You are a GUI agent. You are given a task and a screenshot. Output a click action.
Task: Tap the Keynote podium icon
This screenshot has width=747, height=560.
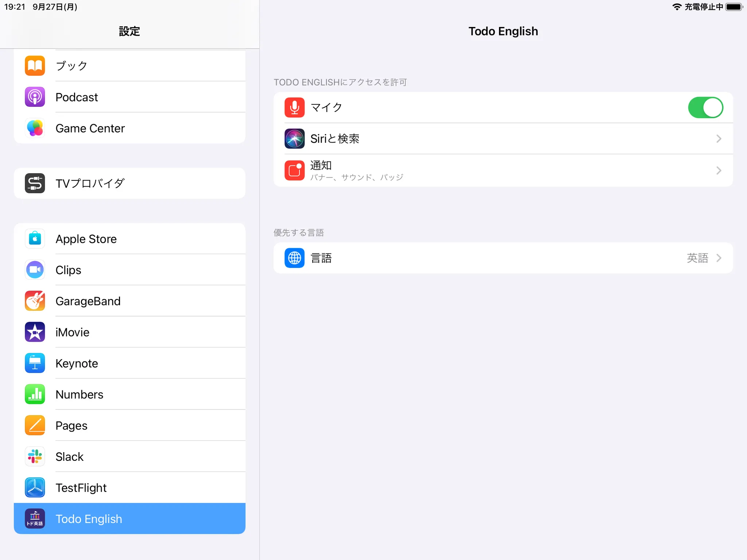[x=35, y=363]
